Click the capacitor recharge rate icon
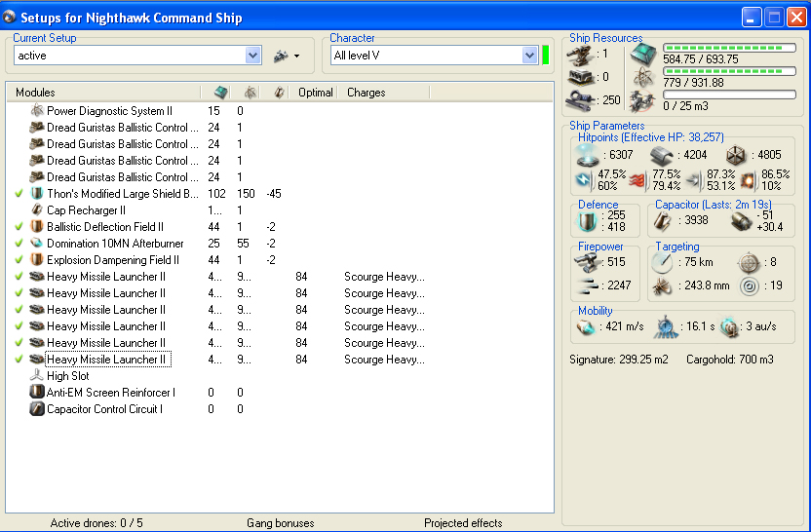811x532 pixels. pos(741,222)
